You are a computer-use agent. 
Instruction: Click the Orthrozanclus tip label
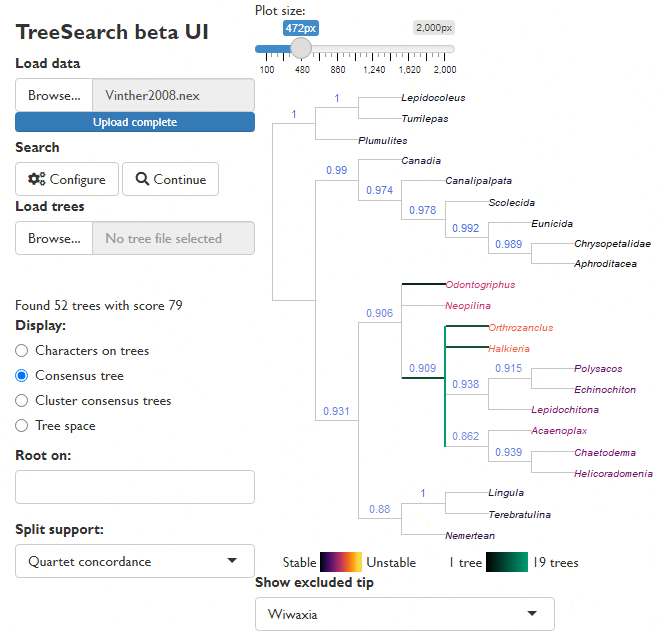pos(521,328)
